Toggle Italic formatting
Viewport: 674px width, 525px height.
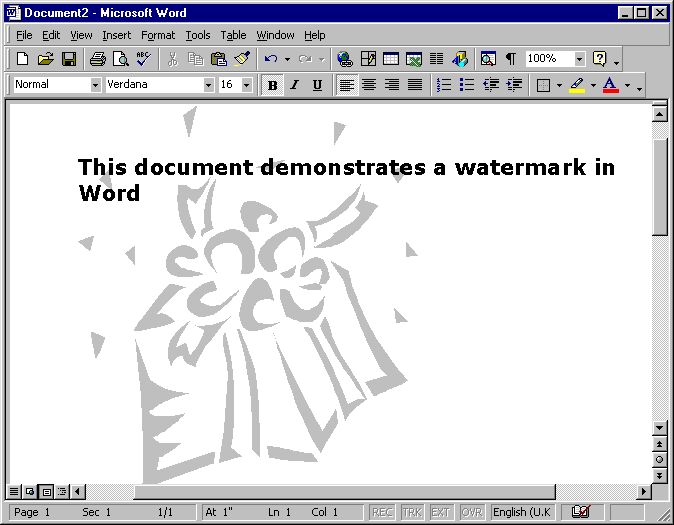tap(294, 85)
